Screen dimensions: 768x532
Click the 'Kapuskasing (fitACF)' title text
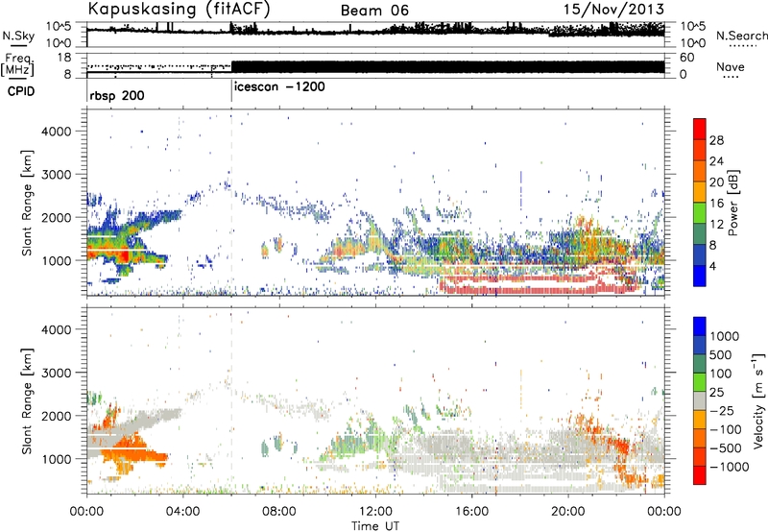coord(179,10)
